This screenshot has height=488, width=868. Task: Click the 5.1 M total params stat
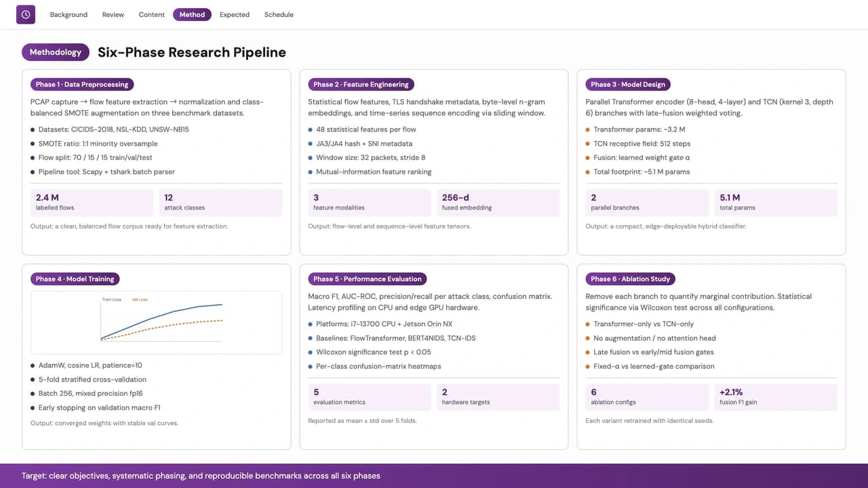pos(776,202)
